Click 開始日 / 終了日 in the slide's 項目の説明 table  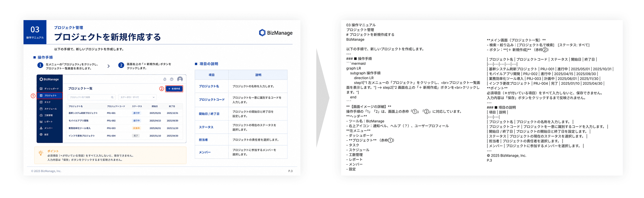click(x=209, y=114)
